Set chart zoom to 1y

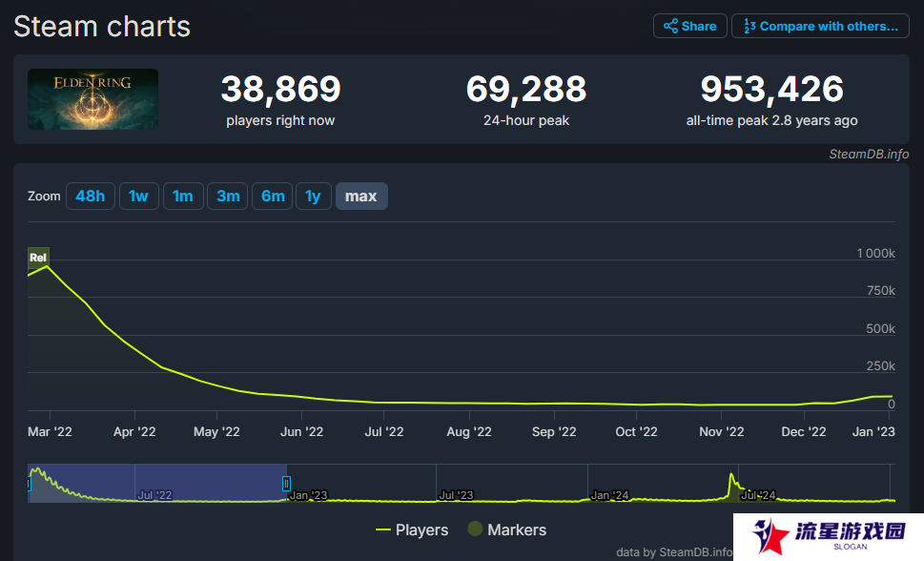coord(313,196)
